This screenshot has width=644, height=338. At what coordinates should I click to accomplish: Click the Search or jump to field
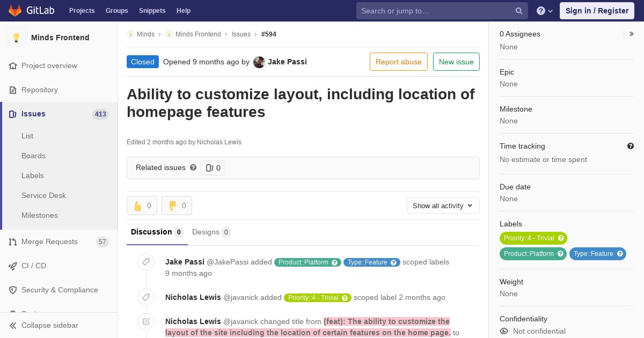(442, 11)
